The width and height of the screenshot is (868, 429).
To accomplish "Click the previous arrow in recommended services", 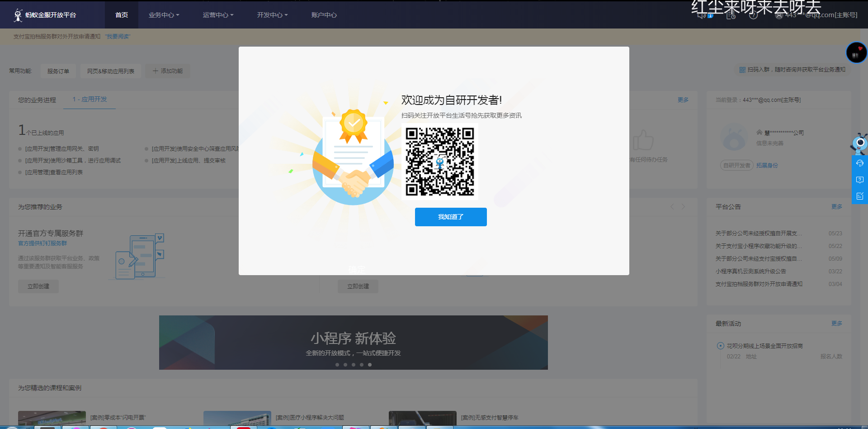I will [672, 207].
